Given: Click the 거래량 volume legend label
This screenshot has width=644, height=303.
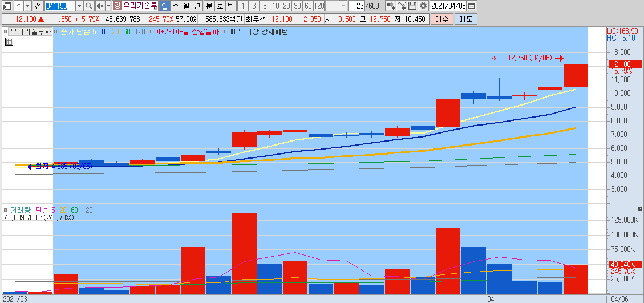Looking at the screenshot, I should coord(21,210).
